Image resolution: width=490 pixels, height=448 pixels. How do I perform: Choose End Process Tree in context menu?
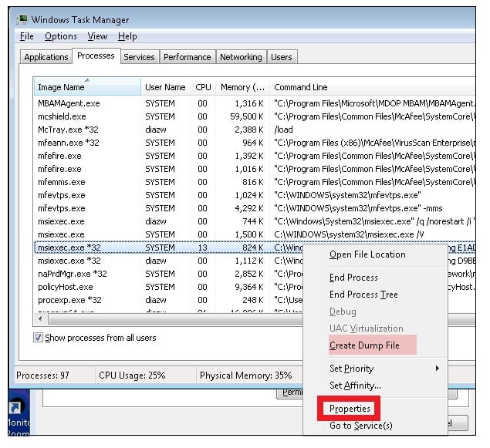363,295
